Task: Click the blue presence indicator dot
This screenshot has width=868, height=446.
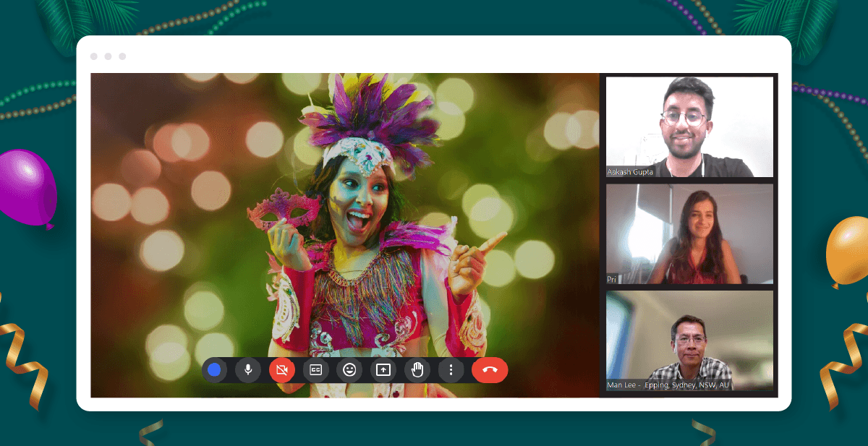Action: click(x=213, y=370)
